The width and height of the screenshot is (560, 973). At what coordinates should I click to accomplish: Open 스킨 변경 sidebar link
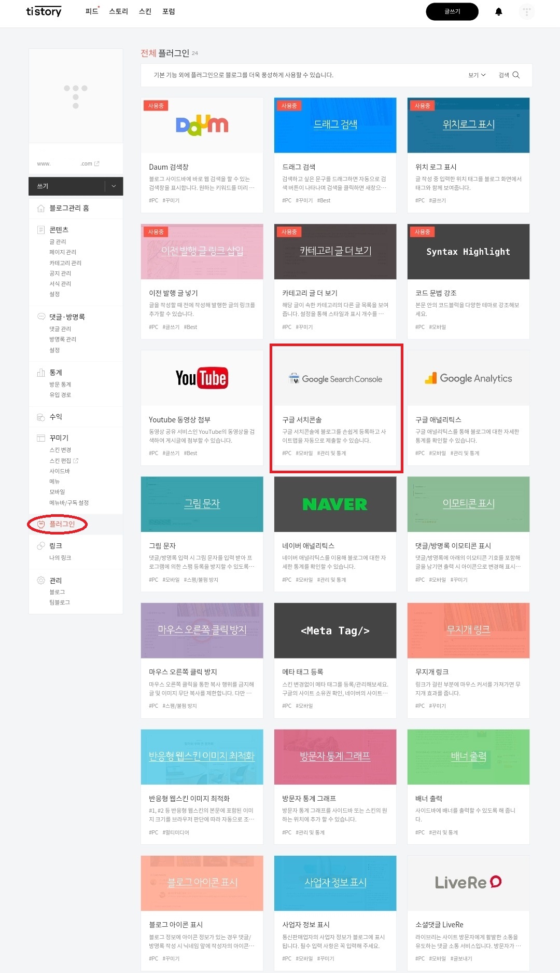pyautogui.click(x=60, y=450)
